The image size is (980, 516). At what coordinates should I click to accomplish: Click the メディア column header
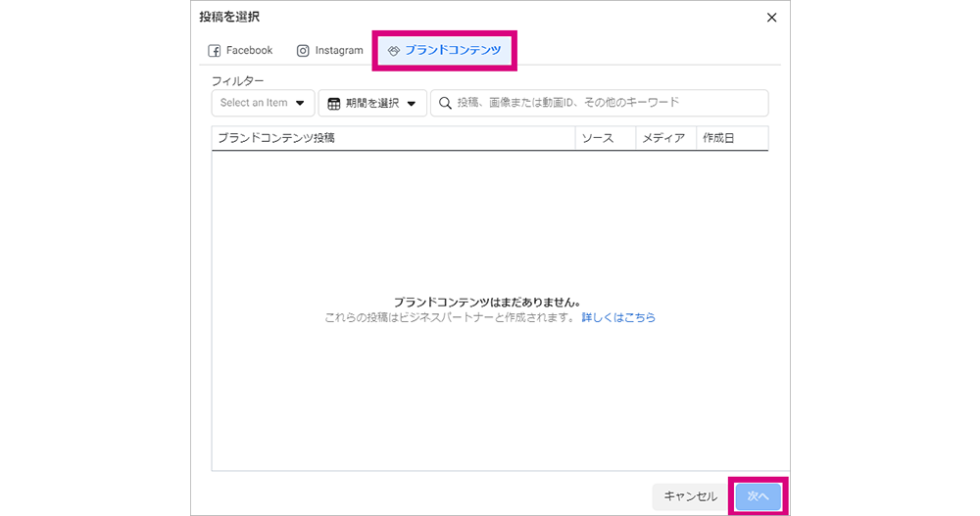(666, 138)
